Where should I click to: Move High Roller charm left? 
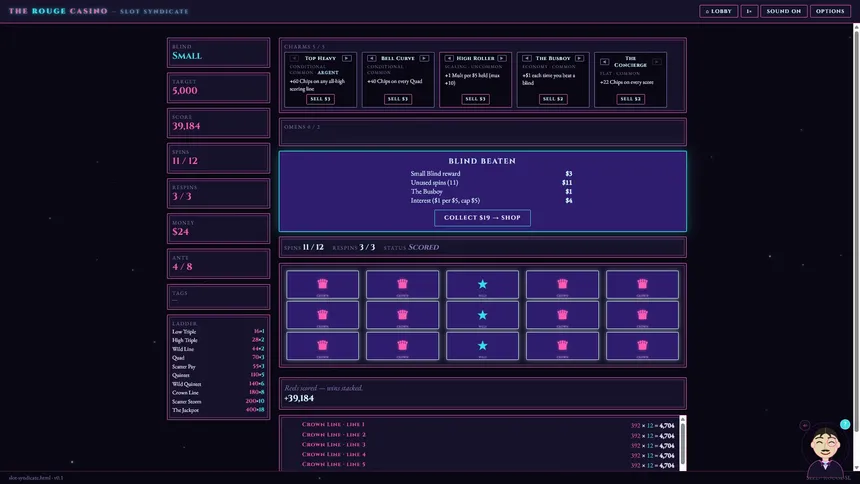click(x=449, y=58)
